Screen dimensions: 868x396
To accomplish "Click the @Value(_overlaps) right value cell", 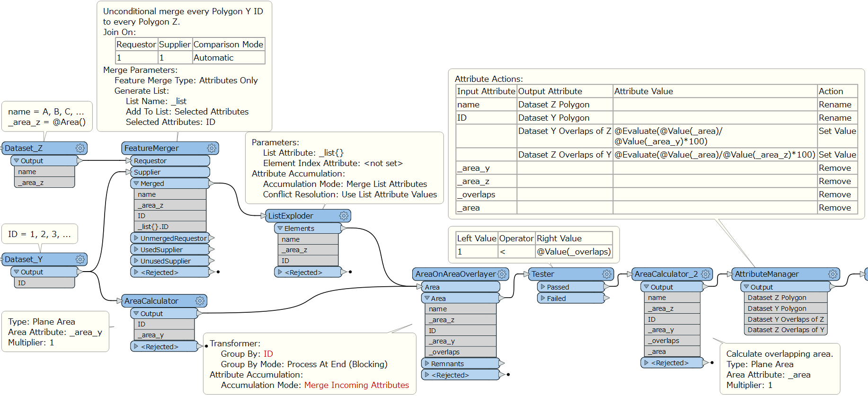I will pos(574,252).
